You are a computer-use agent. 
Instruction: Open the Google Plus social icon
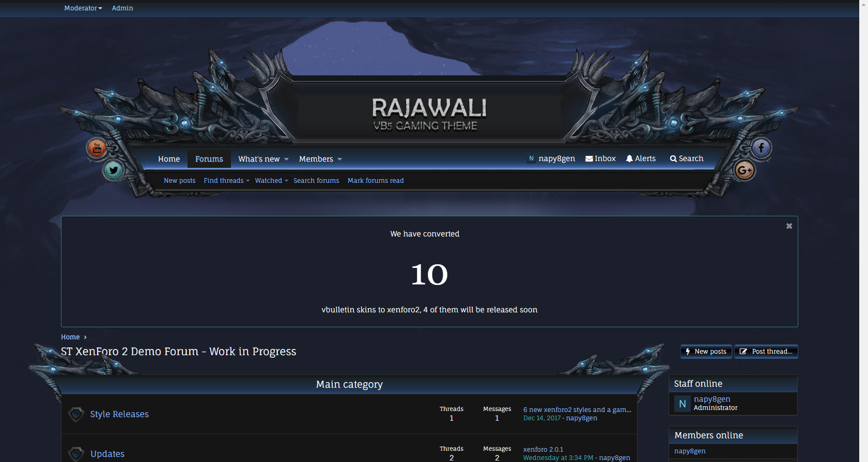point(745,170)
